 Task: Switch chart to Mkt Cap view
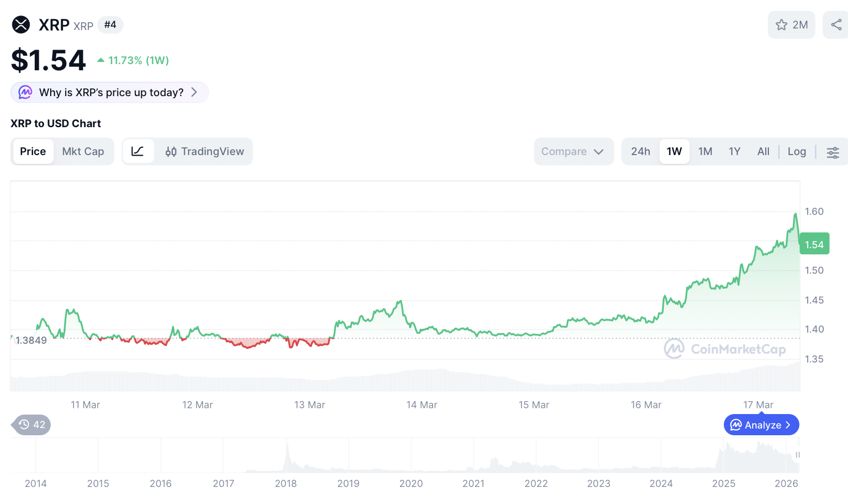83,151
